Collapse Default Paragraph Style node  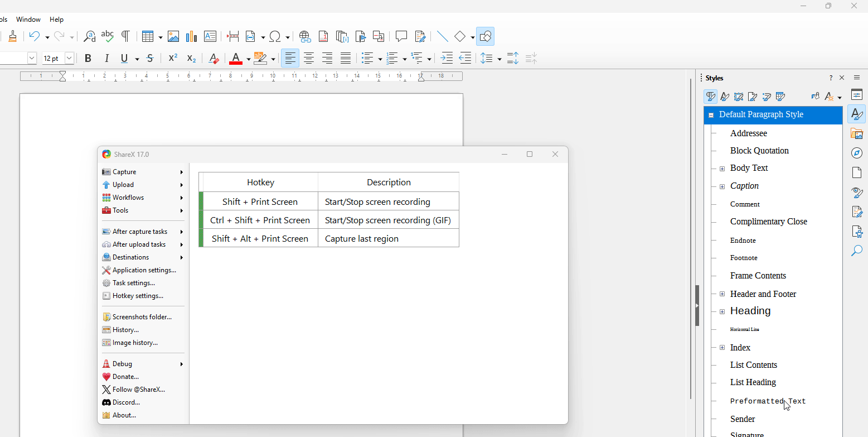(x=711, y=115)
